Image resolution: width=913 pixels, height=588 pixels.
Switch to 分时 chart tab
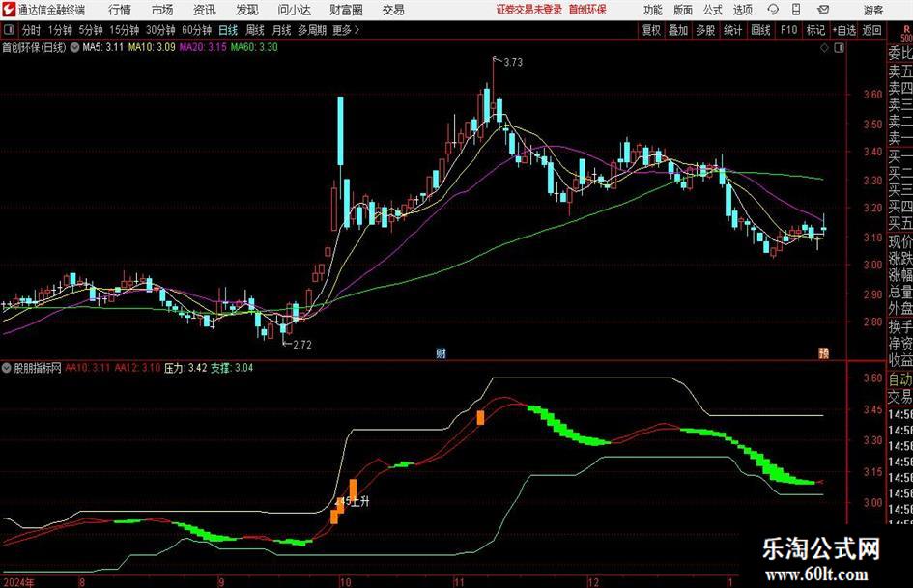(32, 30)
